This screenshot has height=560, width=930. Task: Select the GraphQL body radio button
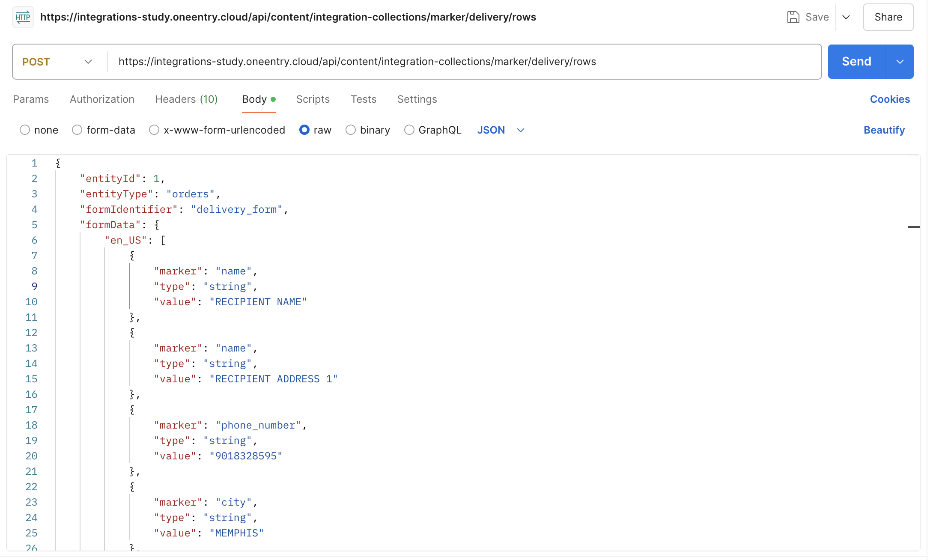click(409, 130)
